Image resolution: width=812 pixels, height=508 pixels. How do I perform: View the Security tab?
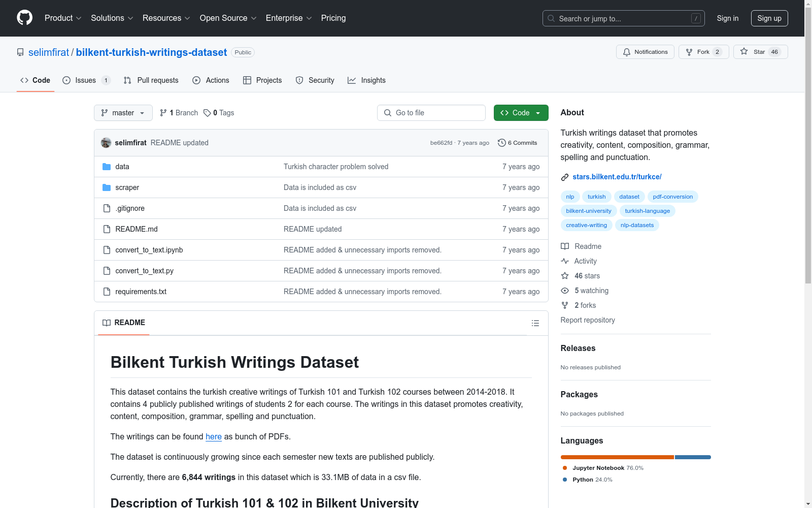point(315,80)
